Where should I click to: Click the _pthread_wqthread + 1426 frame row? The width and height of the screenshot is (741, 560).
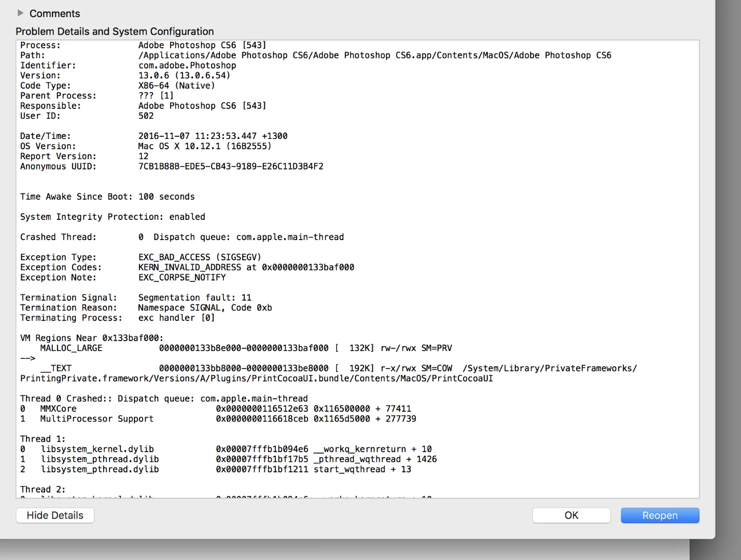pos(229,460)
